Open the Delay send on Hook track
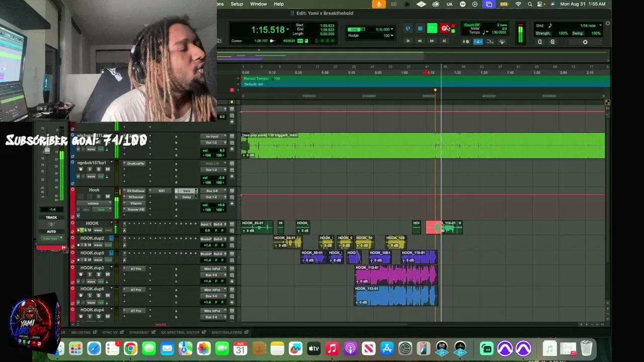Viewport: 644px width, 362px height. 187,197
